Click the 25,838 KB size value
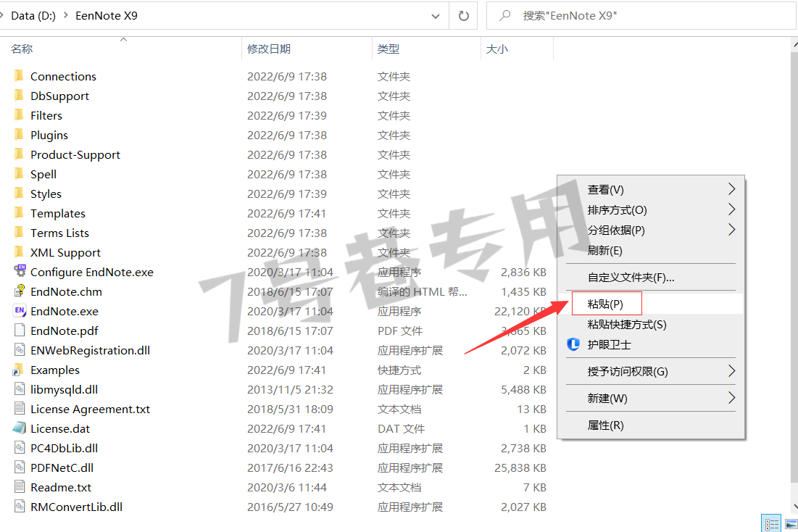The width and height of the screenshot is (798, 532). click(x=520, y=467)
